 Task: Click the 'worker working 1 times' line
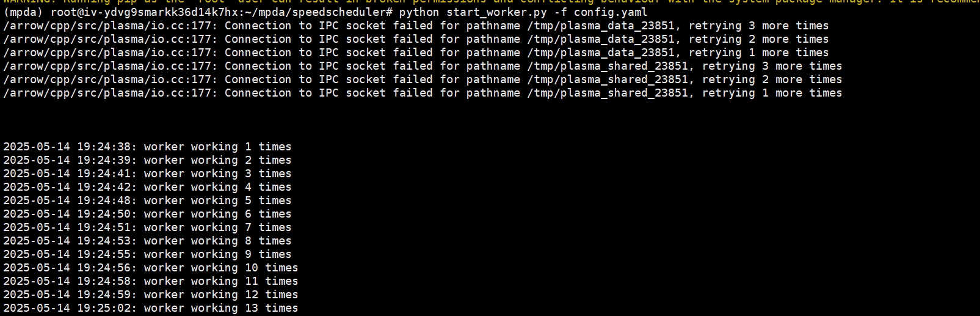tap(147, 147)
